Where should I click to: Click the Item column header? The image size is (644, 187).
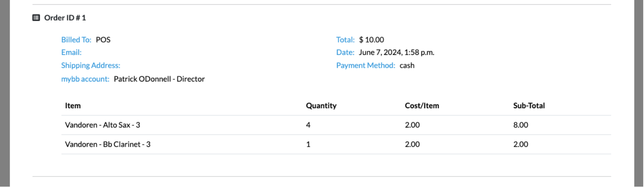(73, 106)
